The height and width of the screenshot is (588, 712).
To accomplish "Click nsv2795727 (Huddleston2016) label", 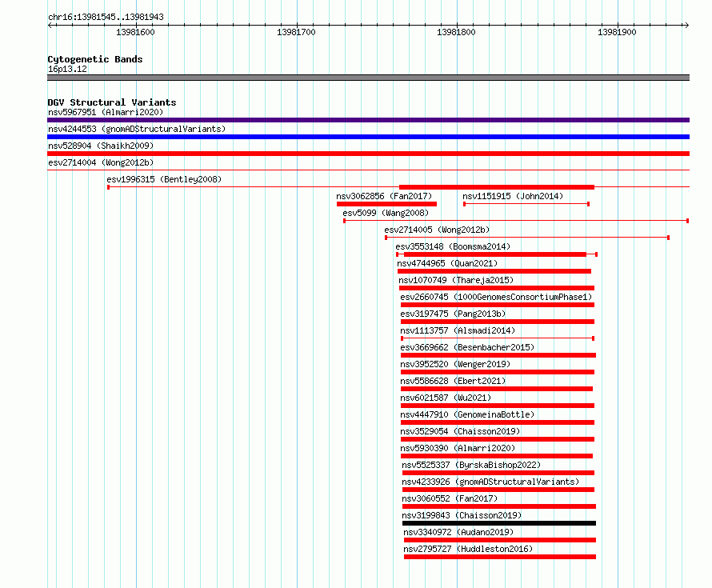I will (468, 549).
